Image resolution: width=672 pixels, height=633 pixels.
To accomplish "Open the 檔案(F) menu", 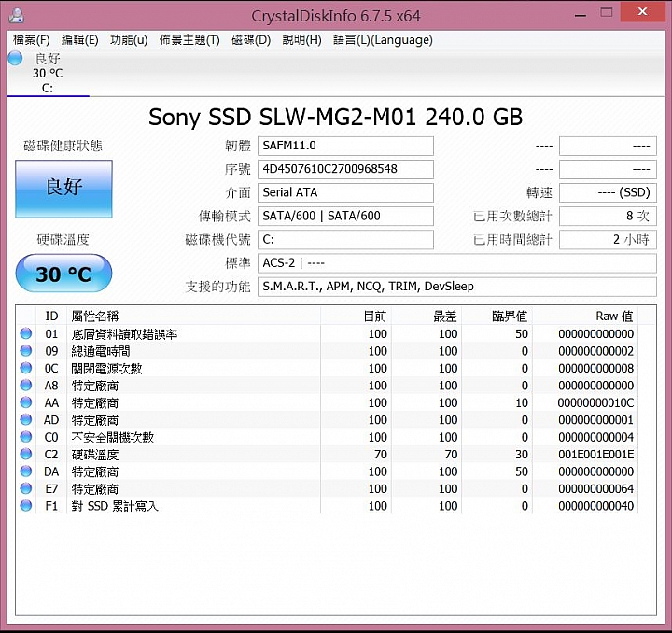I will click(32, 40).
